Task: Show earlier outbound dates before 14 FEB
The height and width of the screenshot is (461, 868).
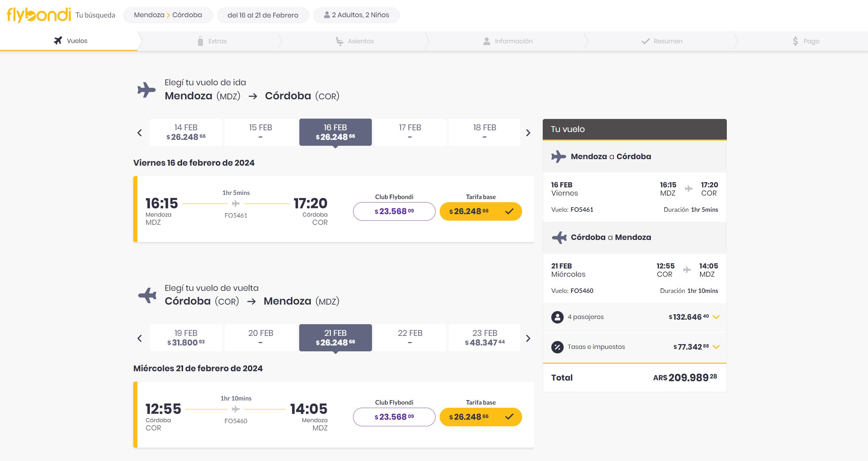Action: tap(140, 133)
